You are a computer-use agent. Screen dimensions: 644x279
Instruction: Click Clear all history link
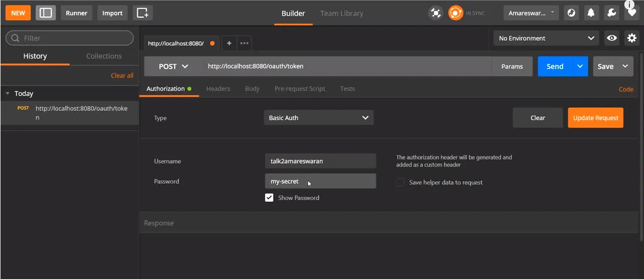[122, 76]
